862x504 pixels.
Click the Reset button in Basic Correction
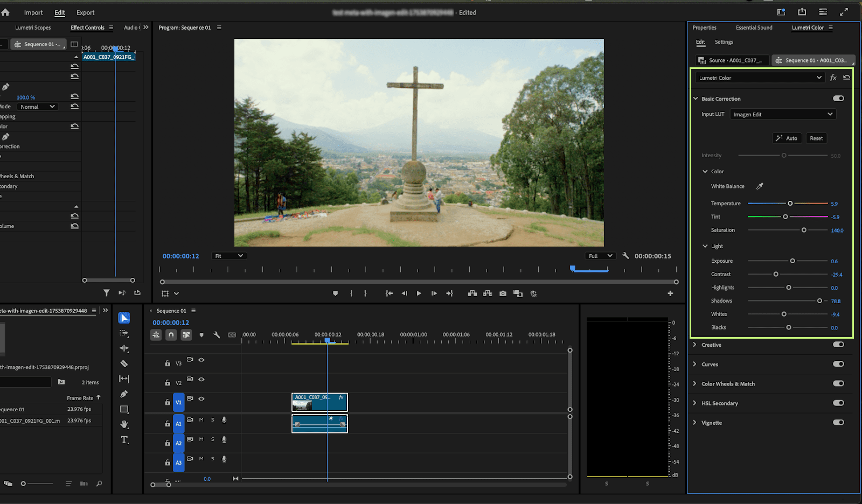[x=816, y=138]
